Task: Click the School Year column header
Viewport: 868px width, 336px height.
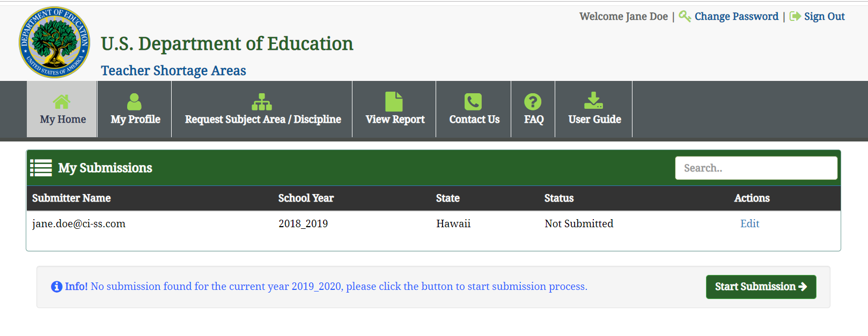Action: click(x=306, y=198)
